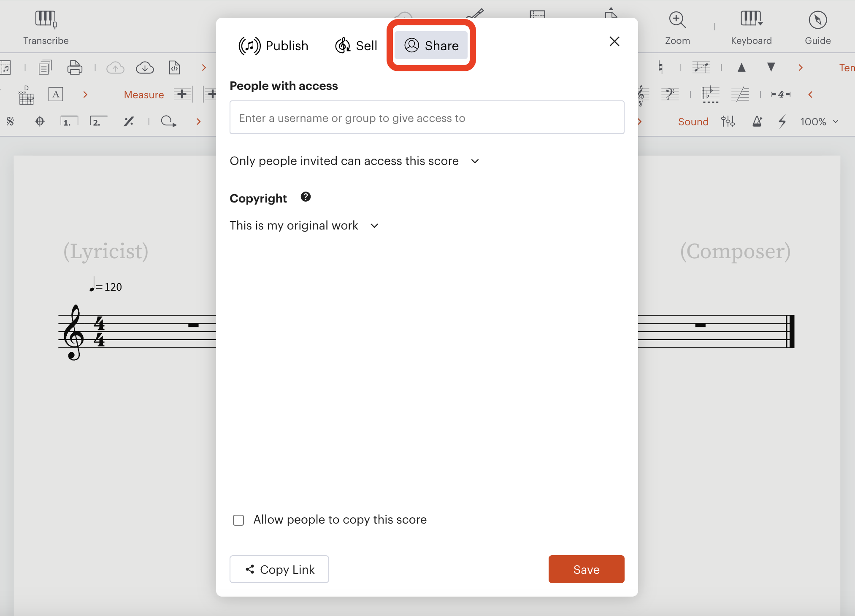Click the coda symbol icon
This screenshot has height=616, width=855.
tap(40, 122)
